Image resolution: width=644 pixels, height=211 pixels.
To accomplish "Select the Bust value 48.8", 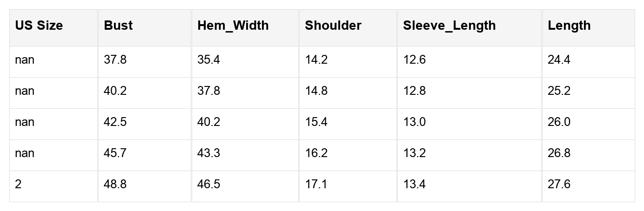I will (x=115, y=185).
